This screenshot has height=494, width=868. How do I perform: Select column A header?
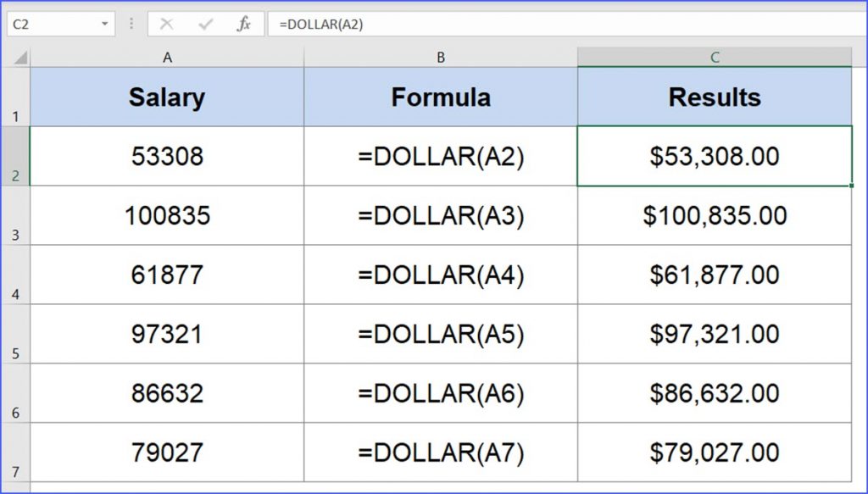point(167,57)
